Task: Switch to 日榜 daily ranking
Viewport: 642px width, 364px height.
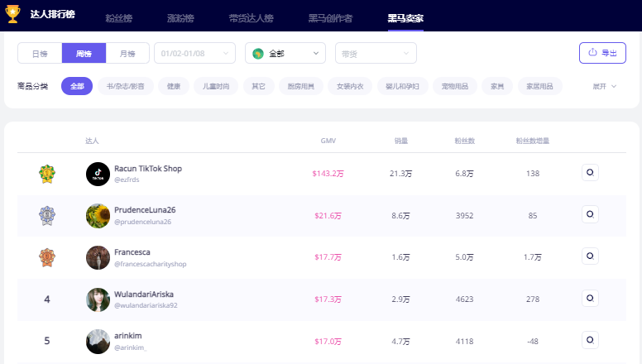Action: click(40, 53)
